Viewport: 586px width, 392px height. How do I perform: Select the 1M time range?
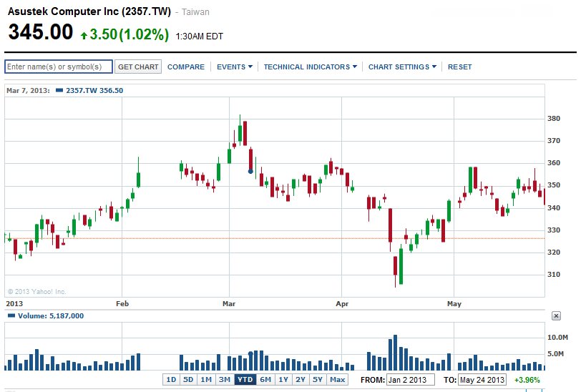[206, 380]
